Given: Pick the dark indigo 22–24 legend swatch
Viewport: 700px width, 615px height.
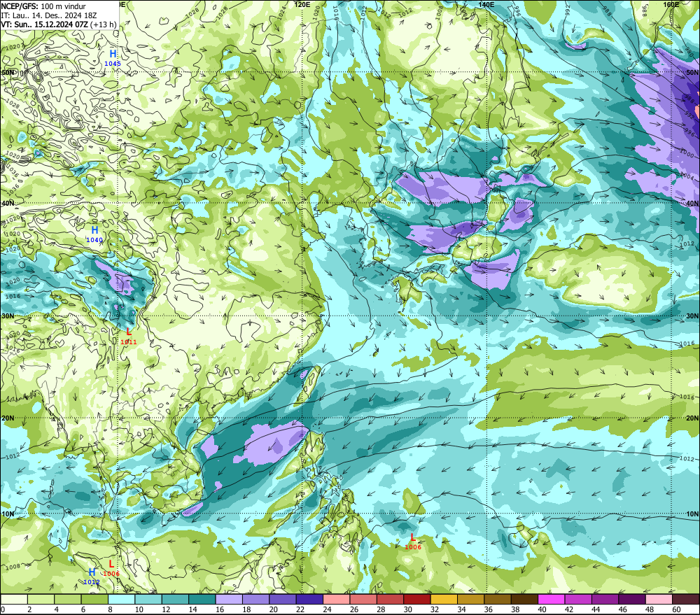Looking at the screenshot, I should pos(310,600).
